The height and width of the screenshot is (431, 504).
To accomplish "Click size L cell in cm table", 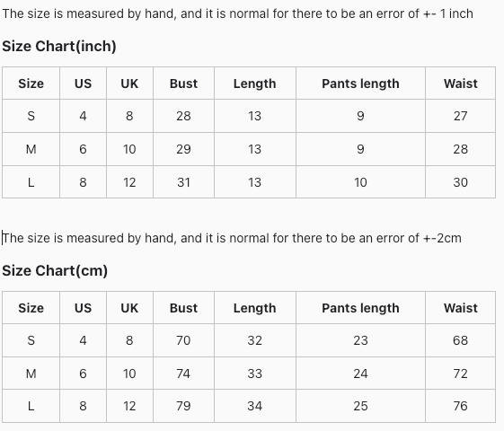I will (x=31, y=406).
